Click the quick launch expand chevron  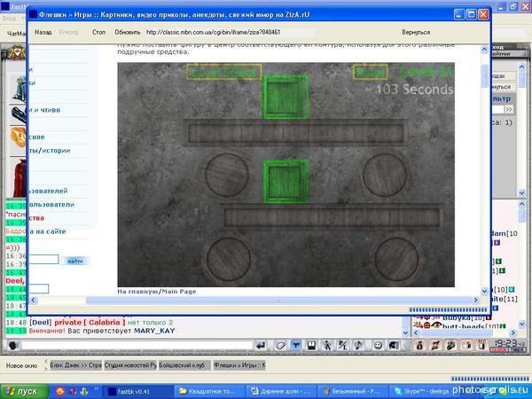click(x=97, y=389)
